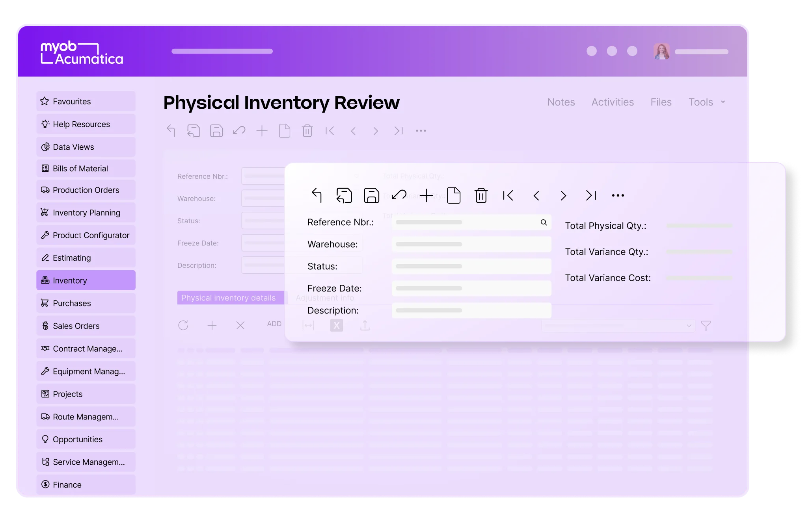Click the Notes link
The height and width of the screenshot is (512, 812).
[561, 102]
